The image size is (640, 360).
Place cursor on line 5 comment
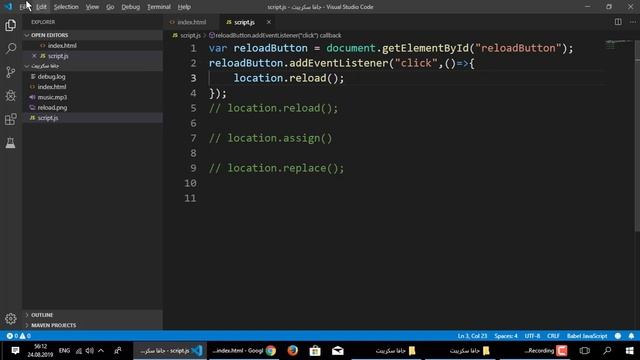point(273,108)
